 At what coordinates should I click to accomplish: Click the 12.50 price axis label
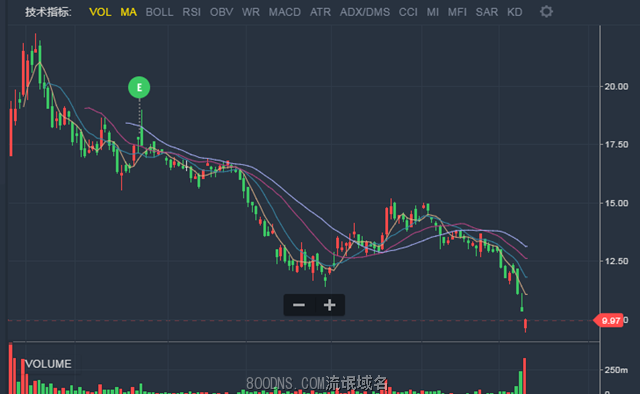click(x=616, y=261)
